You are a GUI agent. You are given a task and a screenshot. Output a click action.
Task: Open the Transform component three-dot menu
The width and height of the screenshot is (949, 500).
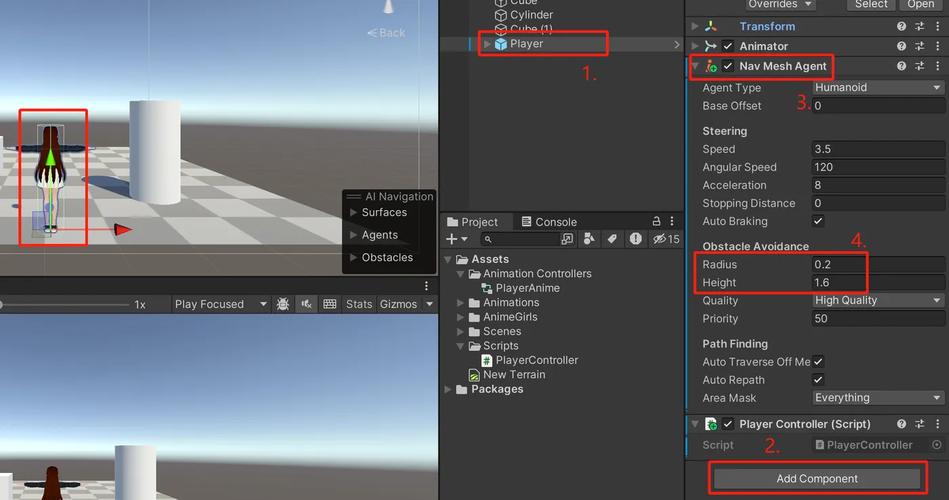[x=937, y=26]
